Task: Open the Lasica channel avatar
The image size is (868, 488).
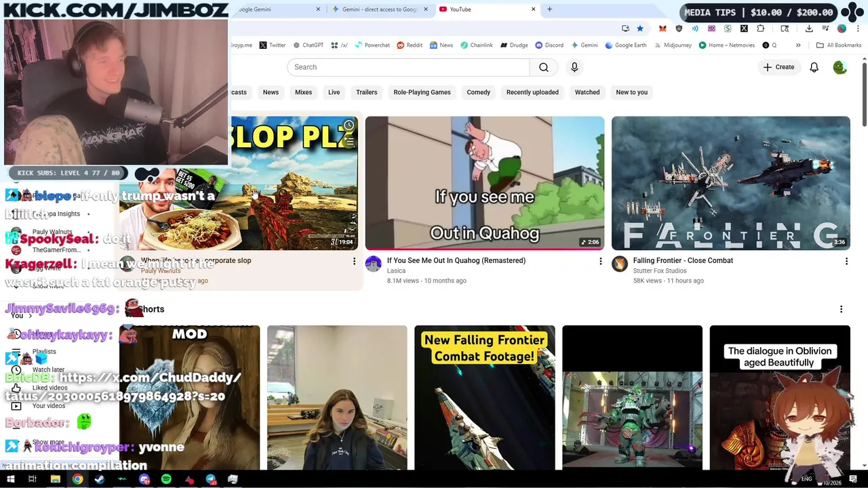Action: tap(373, 264)
